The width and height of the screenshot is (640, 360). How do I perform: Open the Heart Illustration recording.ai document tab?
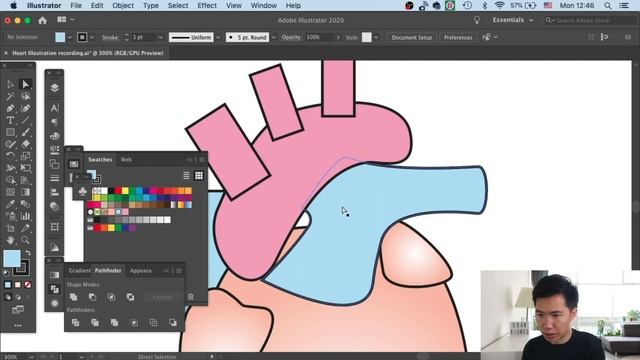pos(87,53)
